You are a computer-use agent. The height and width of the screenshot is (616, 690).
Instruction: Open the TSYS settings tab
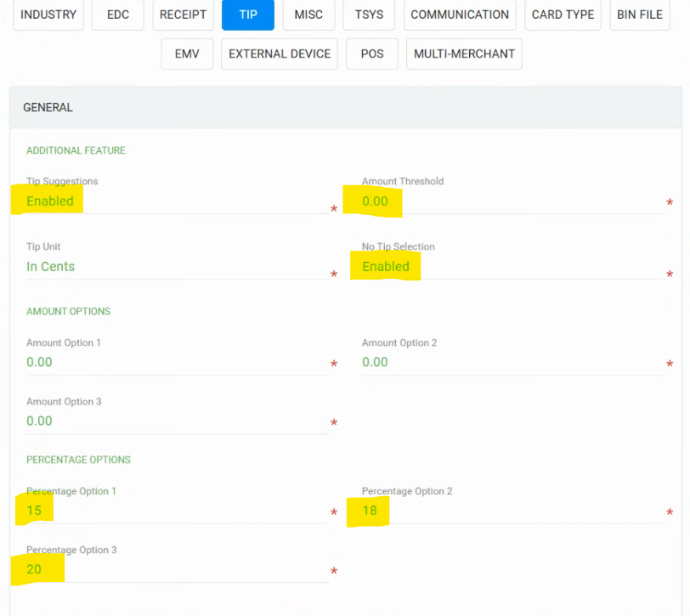coord(369,14)
